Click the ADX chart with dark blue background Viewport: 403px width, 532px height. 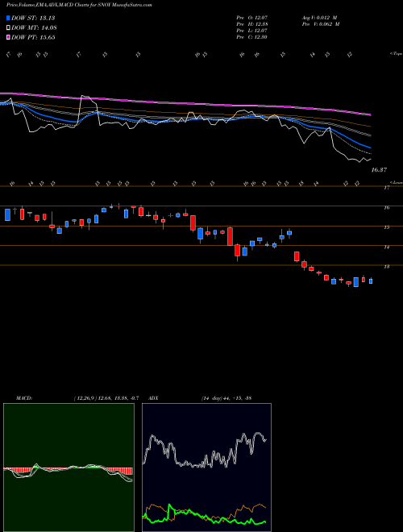[206, 468]
